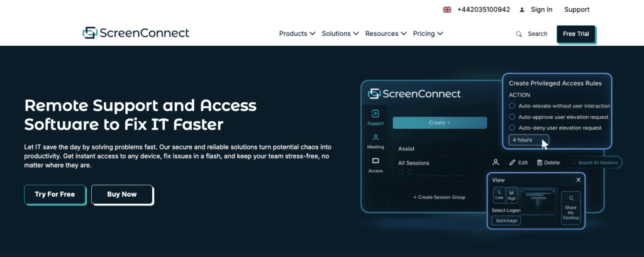Choose the Low quality option in View
644x257 pixels.
[x=499, y=195]
